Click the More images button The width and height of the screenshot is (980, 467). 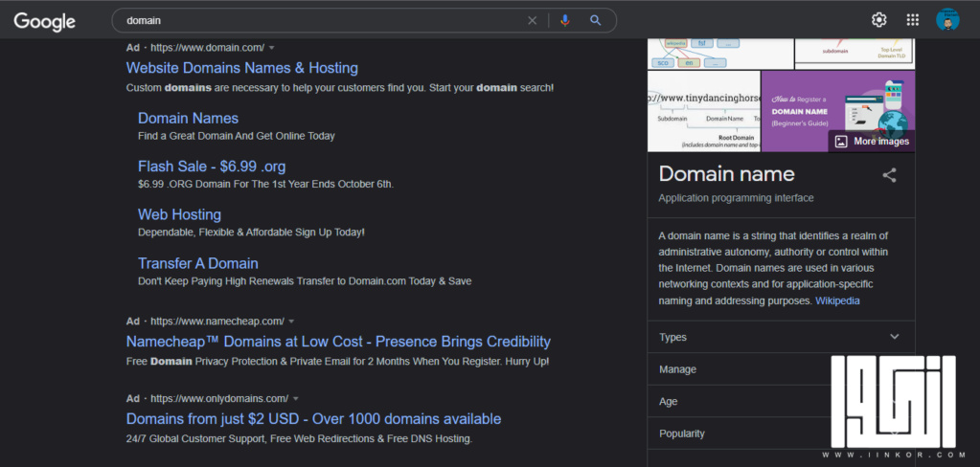(x=872, y=141)
